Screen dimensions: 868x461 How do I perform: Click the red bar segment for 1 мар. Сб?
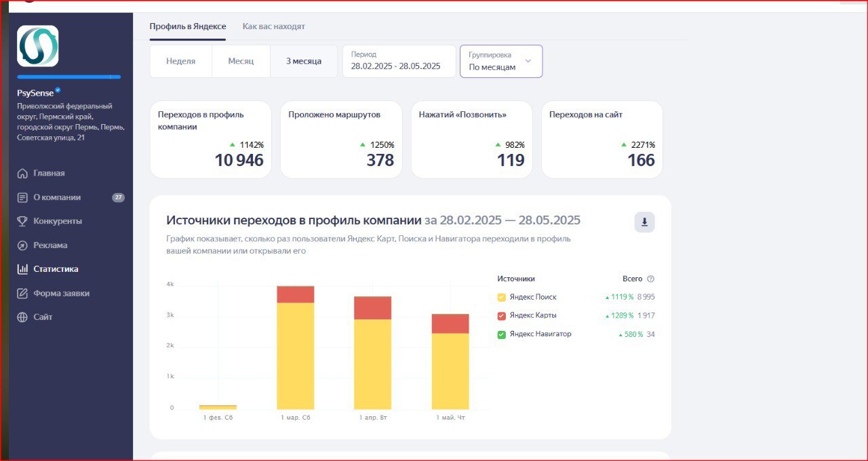[x=296, y=294]
